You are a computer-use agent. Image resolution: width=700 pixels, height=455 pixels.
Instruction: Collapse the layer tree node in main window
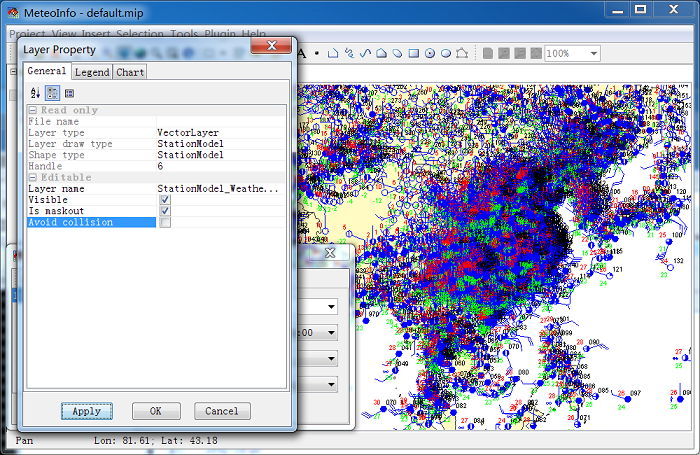pos(13,71)
